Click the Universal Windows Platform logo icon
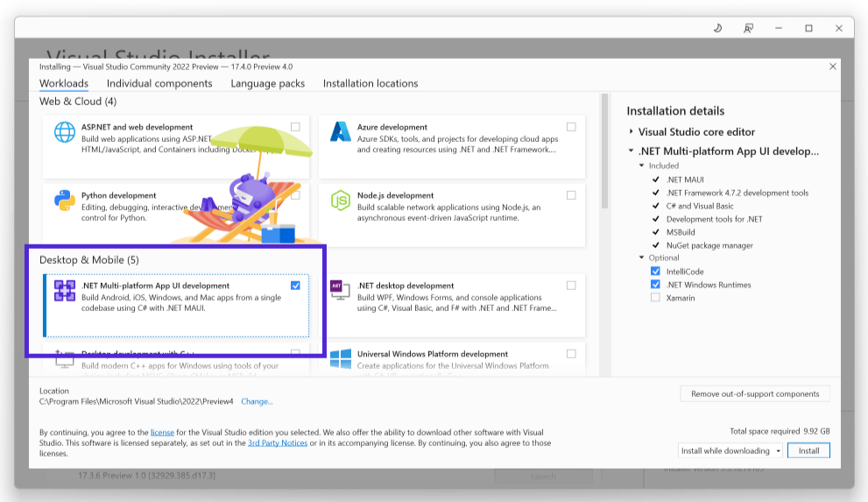The image size is (868, 502). (341, 358)
